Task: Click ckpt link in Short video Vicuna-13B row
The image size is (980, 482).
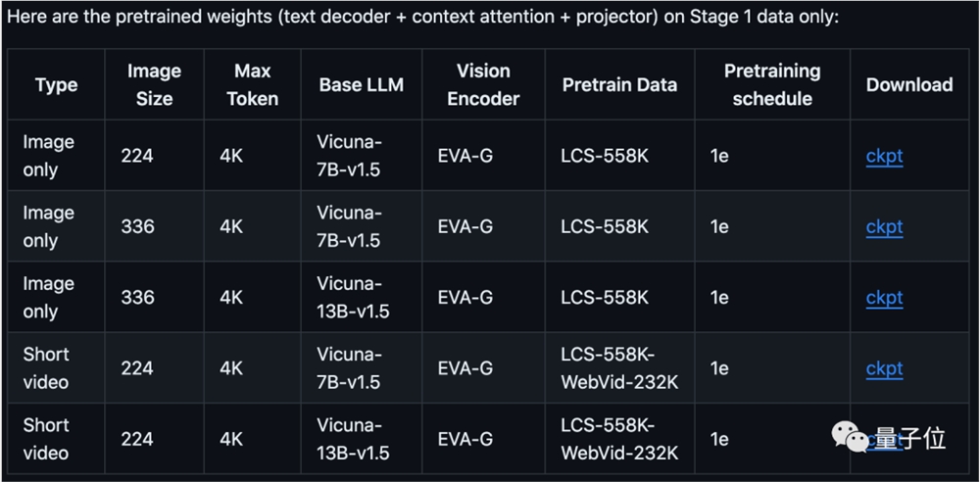Action: point(884,440)
